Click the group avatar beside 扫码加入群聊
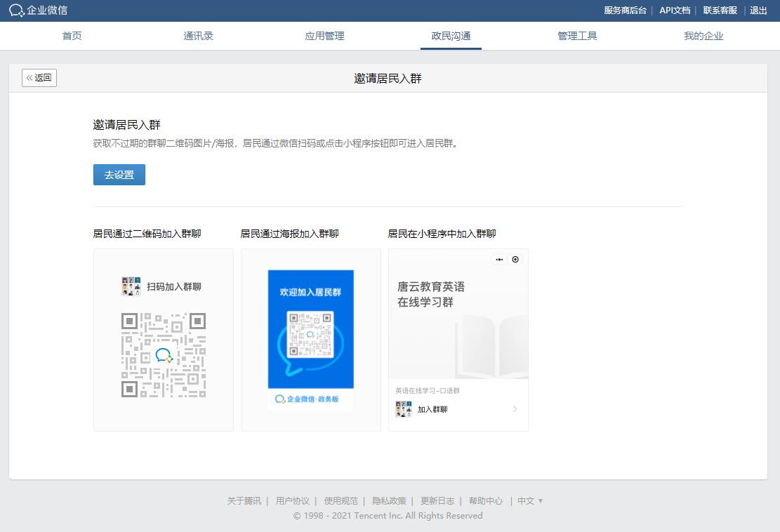 point(131,286)
